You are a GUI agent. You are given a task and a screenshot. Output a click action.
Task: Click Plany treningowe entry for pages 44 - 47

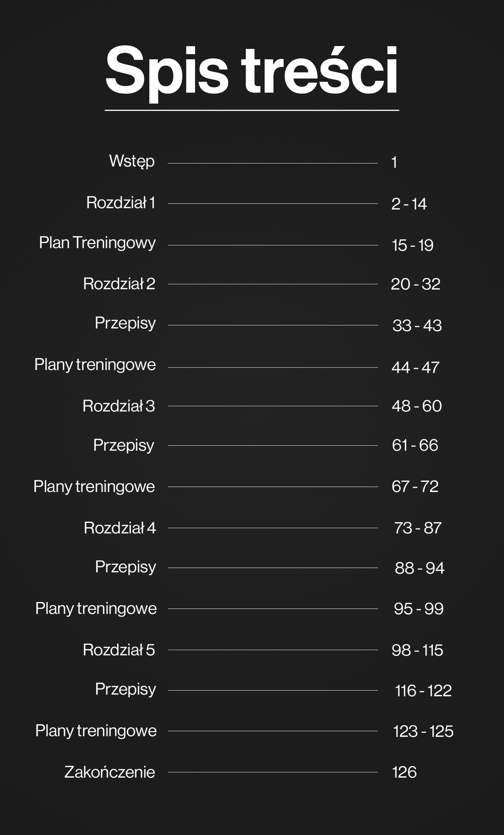[95, 365]
